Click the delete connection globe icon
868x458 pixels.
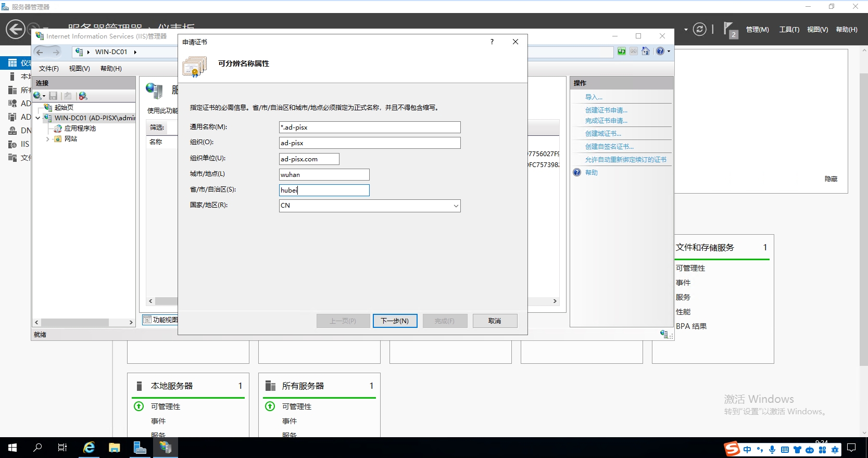82,96
